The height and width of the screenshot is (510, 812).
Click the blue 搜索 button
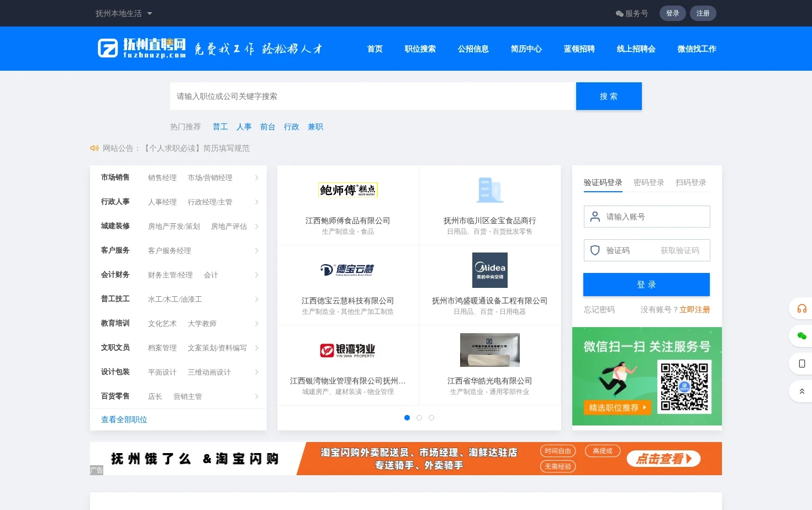(609, 96)
